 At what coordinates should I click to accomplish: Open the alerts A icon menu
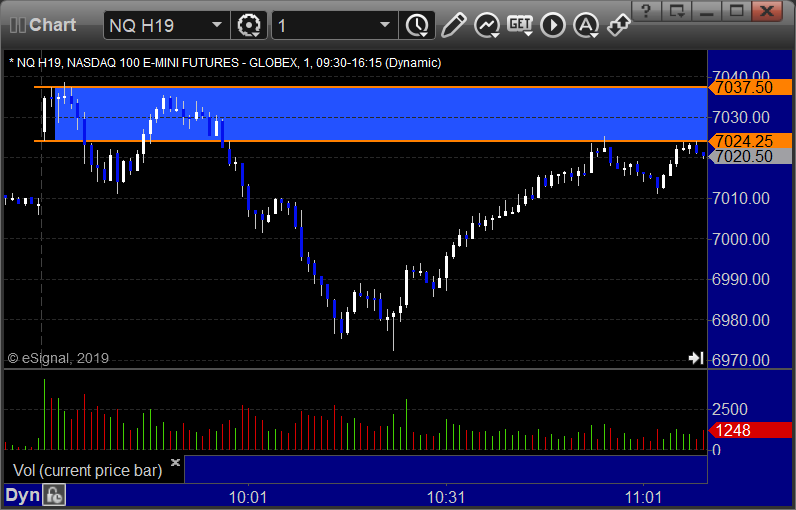pyautogui.click(x=586, y=25)
